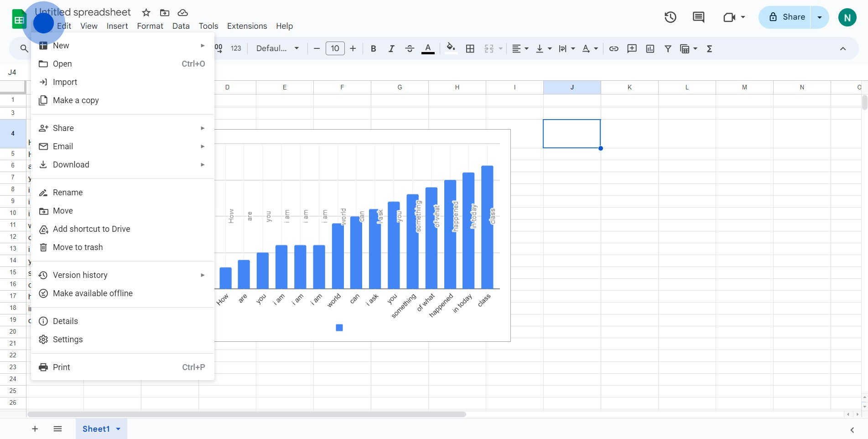Open the Edit menu

pyautogui.click(x=64, y=26)
